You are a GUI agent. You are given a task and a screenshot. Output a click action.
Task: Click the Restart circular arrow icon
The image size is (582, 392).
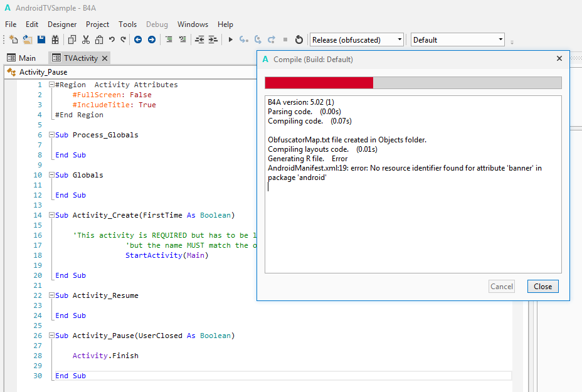click(x=299, y=40)
